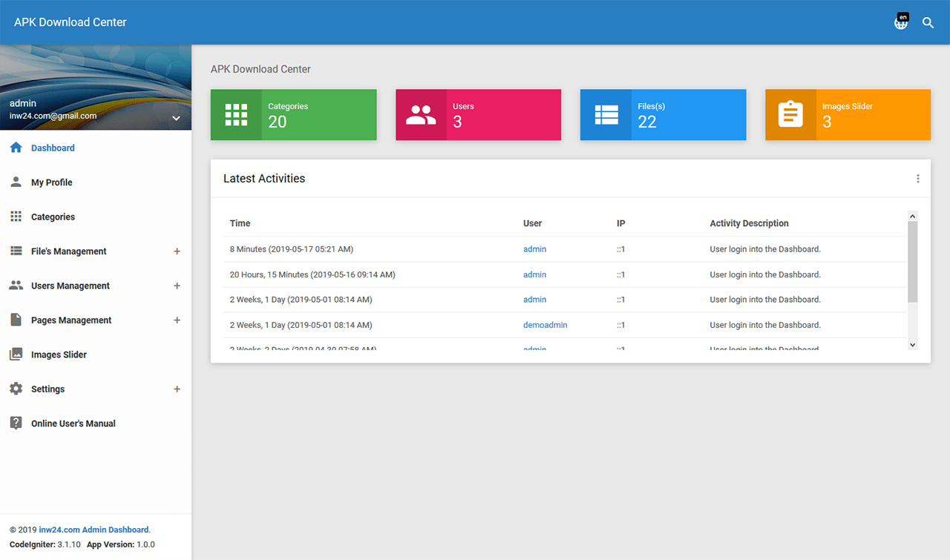
Task: Click the green Categories card grid icon
Action: pyautogui.click(x=236, y=115)
